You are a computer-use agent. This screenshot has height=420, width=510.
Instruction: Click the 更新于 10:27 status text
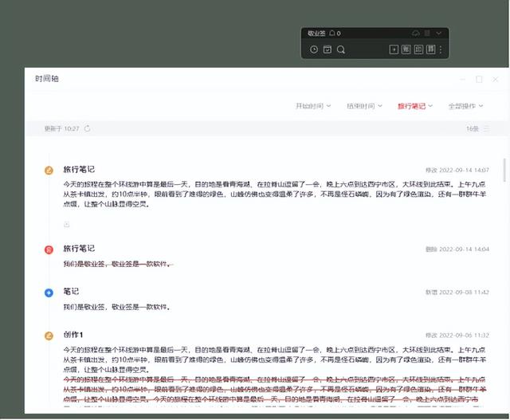[x=62, y=128]
